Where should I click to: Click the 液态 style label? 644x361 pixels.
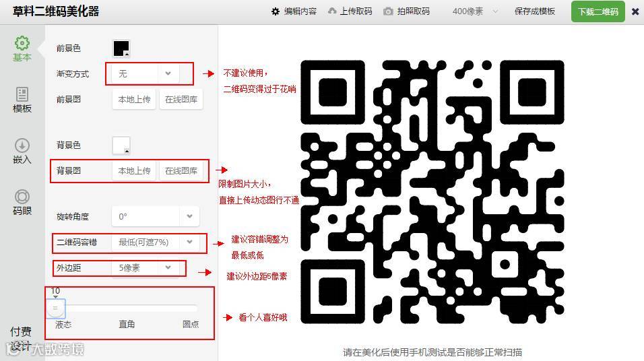(63, 325)
